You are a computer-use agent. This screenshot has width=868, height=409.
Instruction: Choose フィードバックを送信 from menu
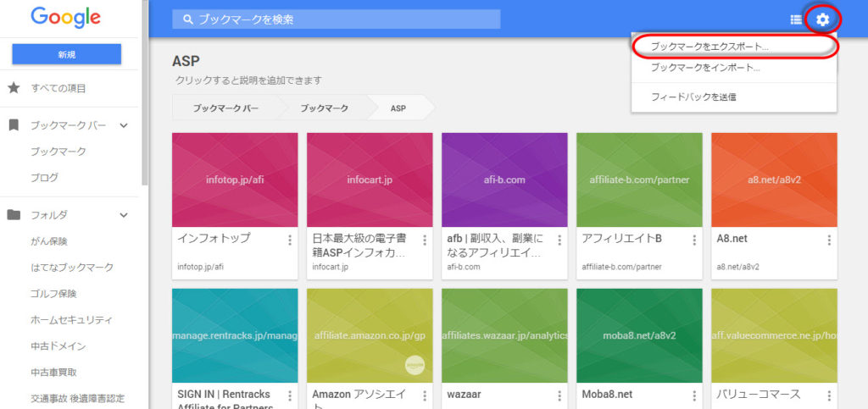point(733,97)
